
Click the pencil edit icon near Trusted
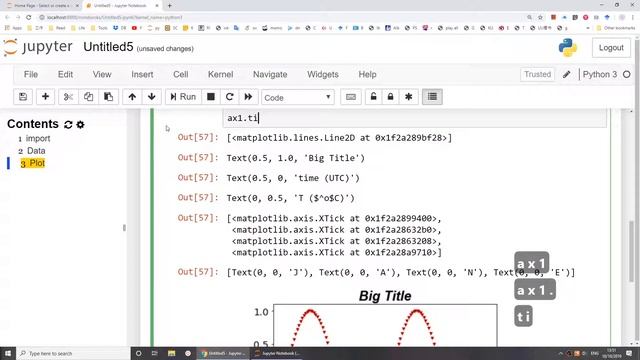[x=567, y=75]
